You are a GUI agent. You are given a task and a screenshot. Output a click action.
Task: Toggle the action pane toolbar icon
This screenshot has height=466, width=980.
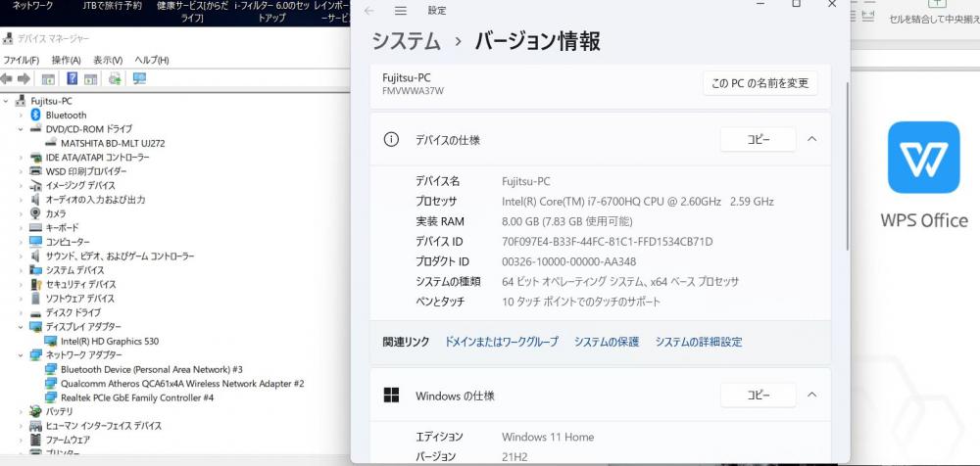tap(90, 78)
